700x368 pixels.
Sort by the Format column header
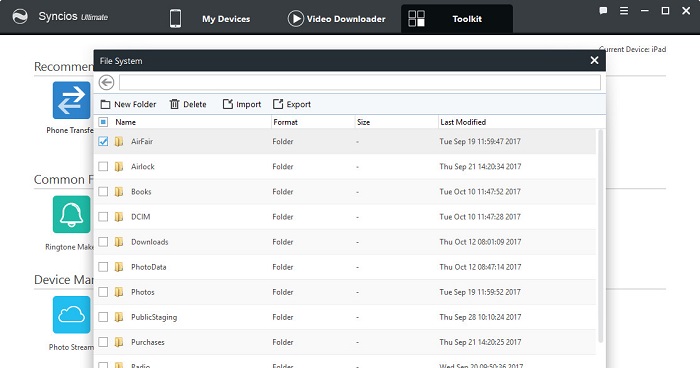[x=285, y=122]
